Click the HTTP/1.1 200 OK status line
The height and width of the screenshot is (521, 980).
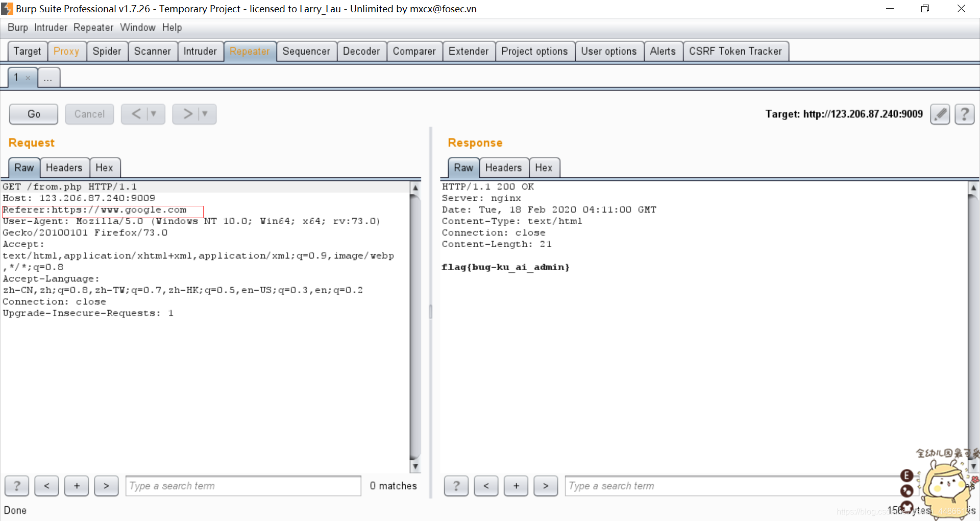click(488, 187)
